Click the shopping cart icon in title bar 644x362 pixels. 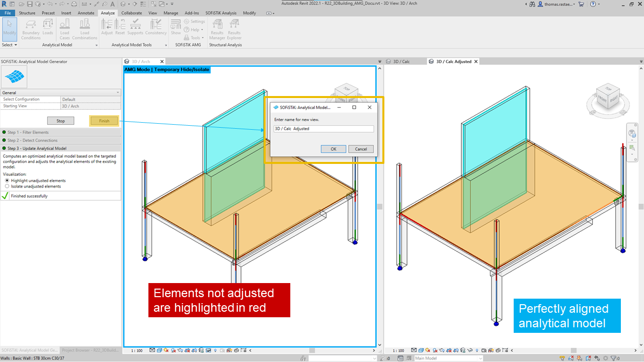point(581,4)
